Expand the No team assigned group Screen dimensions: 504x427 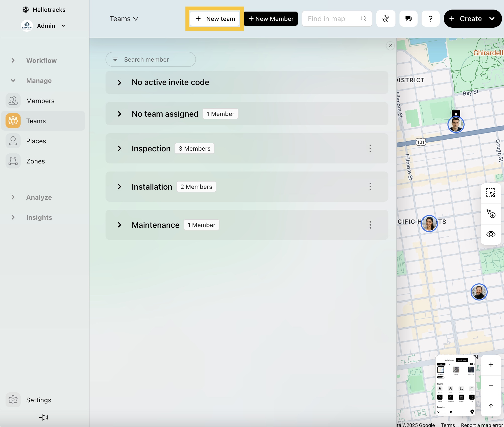[x=120, y=114]
